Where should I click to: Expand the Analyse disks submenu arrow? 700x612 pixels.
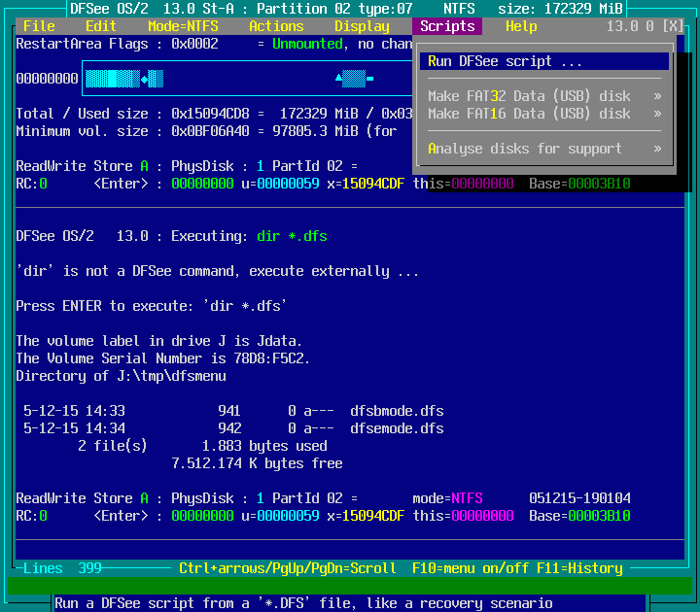point(658,149)
